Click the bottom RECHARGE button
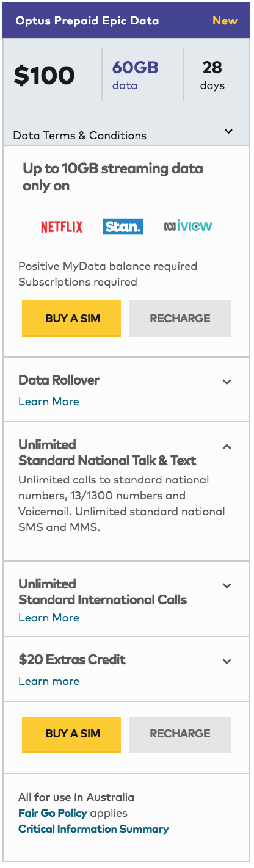Screen dimensions: 254x868 [x=180, y=734]
